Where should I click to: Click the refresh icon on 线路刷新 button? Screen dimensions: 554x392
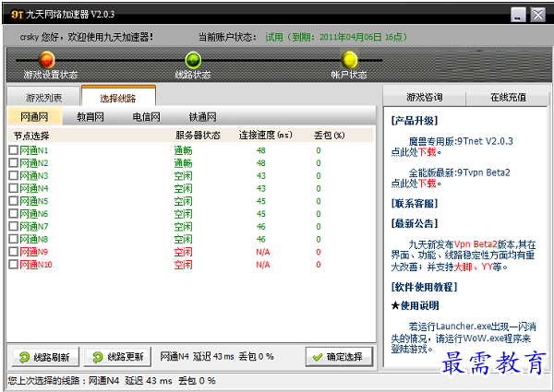24,357
